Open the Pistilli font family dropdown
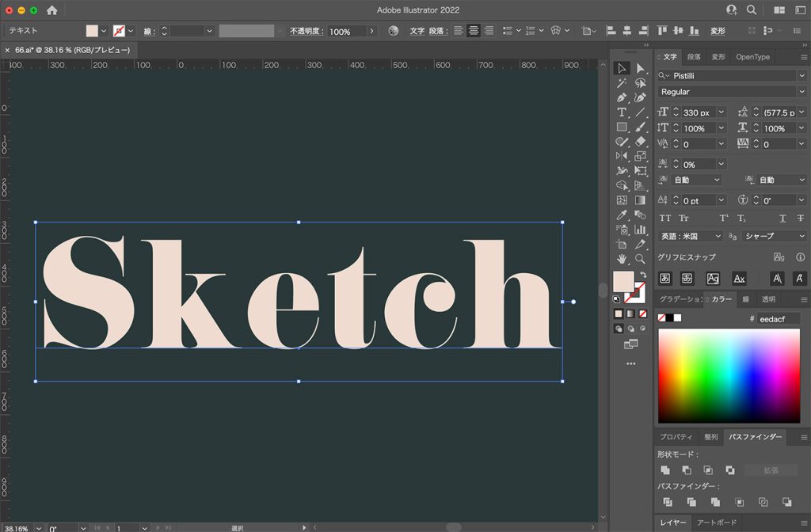Viewport: 811px width, 532px height. point(802,74)
